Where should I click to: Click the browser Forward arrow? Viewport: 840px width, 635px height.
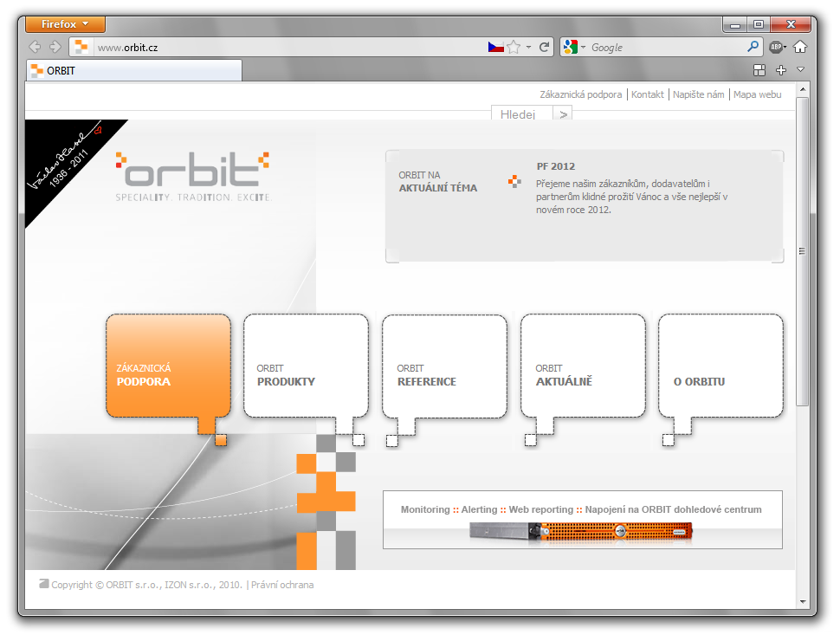tap(55, 47)
